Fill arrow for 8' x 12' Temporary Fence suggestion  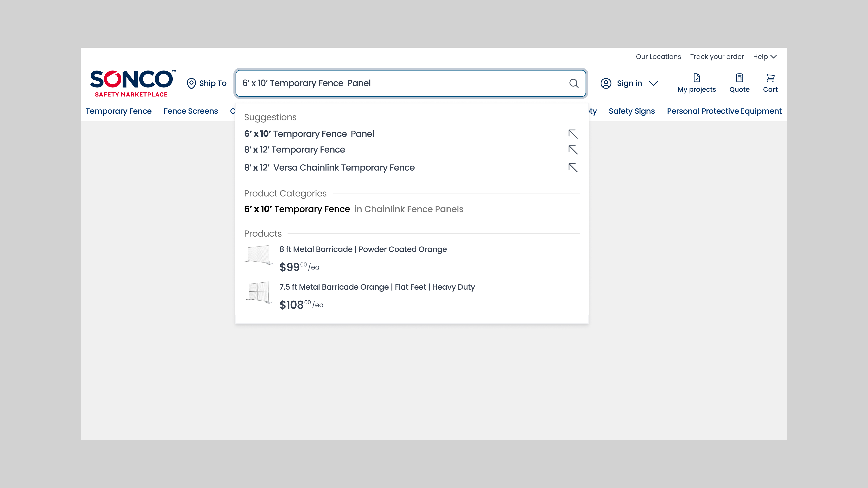pos(573,150)
